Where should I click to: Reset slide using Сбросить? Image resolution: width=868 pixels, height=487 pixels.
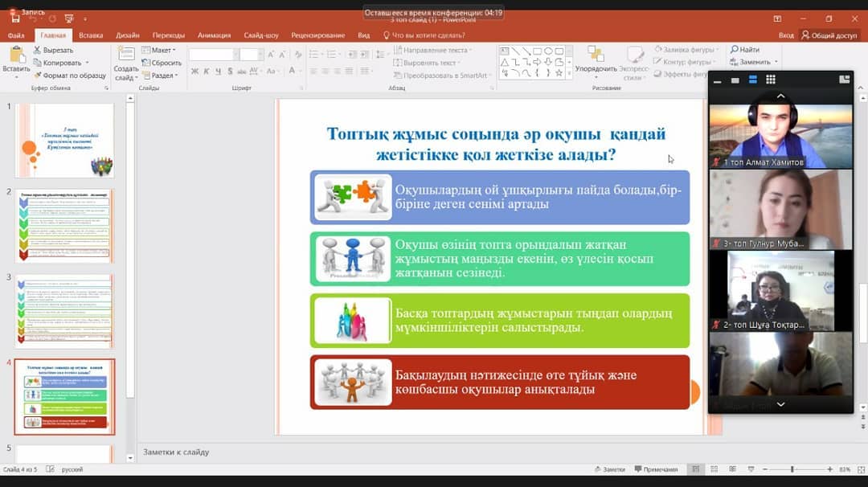(x=162, y=63)
